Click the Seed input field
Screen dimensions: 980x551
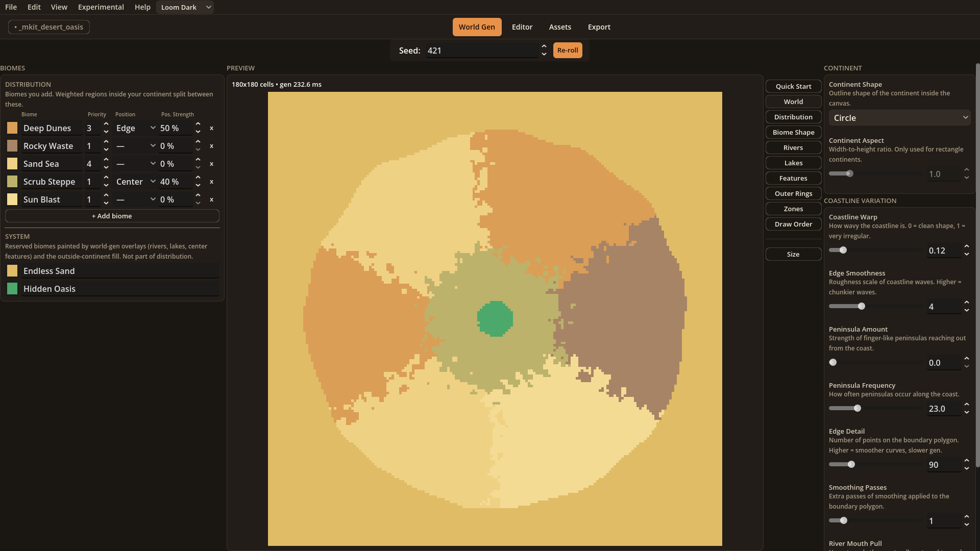coord(482,51)
